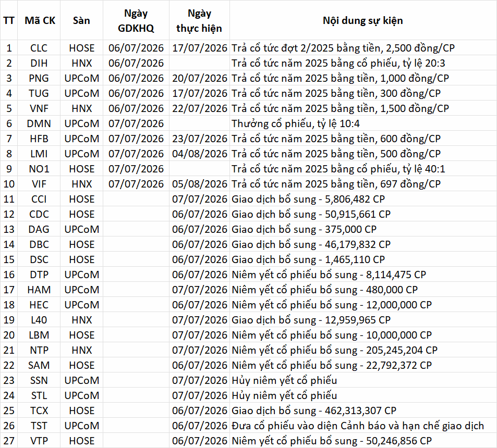
Task: Click DIH stock dividend ratio 20:3 text
Action: 338,63
